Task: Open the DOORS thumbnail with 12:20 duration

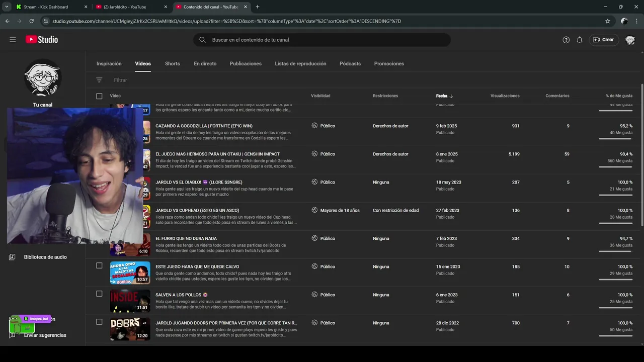Action: pyautogui.click(x=130, y=329)
